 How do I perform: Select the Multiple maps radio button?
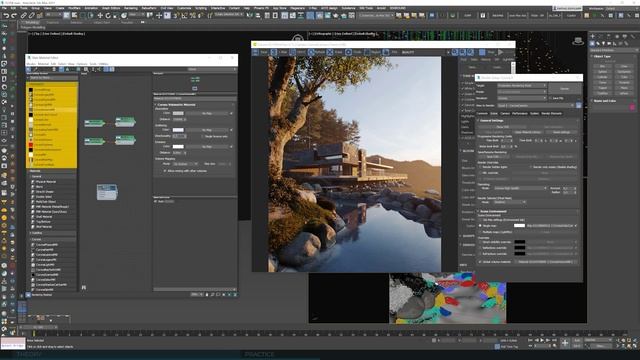[480, 231]
